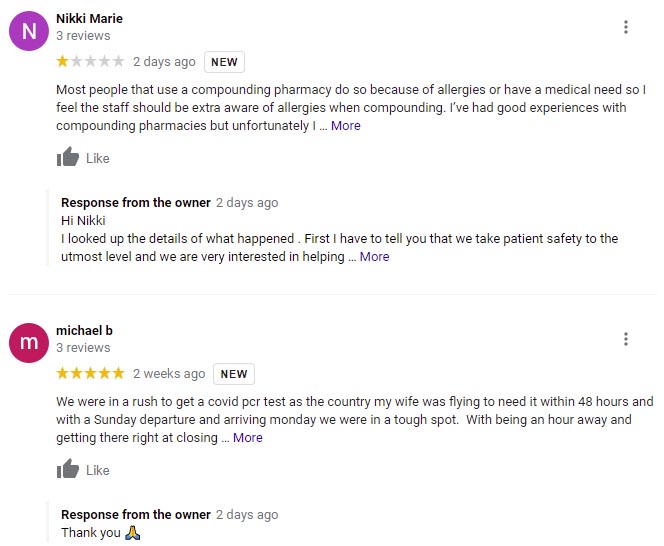Click "2 weeks ago" timestamp on michael's review
Viewport: 664px width, 546px height.
(x=169, y=374)
